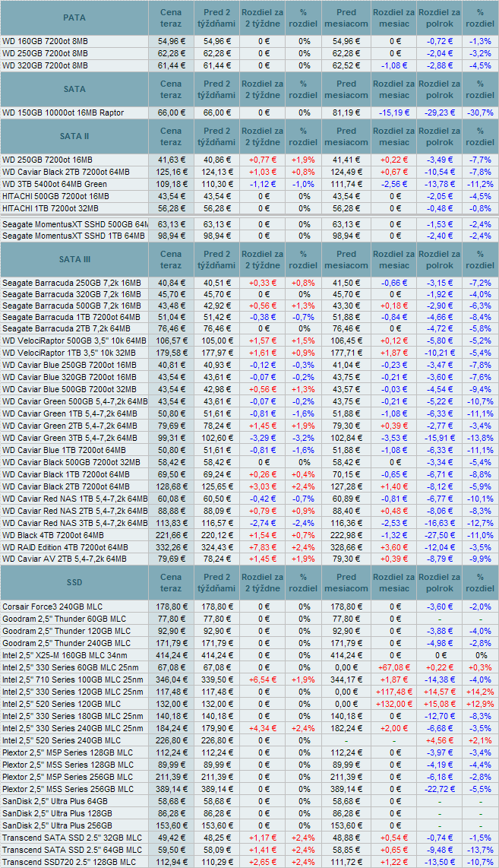This screenshot has width=499, height=868.
Task: Select WD Caviar Black 500GB 7200ot 32MB name
Action: [x=71, y=462]
